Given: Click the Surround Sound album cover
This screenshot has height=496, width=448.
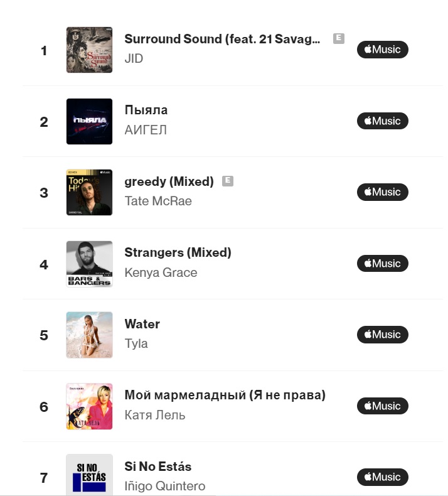Looking at the screenshot, I should (x=89, y=50).
